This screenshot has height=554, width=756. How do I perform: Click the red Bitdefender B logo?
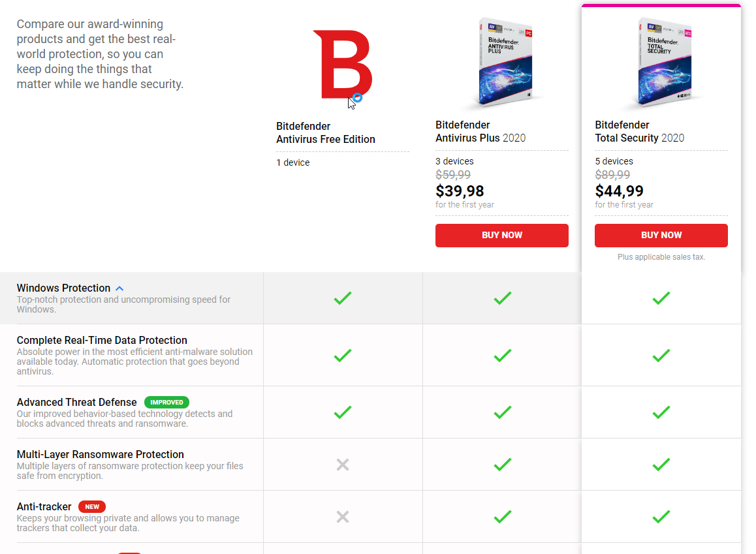[341, 64]
